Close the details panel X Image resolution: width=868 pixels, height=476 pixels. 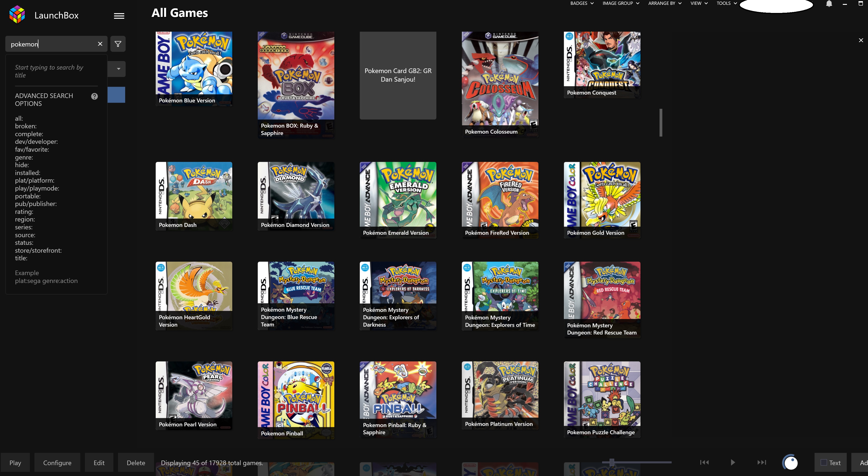pyautogui.click(x=861, y=40)
